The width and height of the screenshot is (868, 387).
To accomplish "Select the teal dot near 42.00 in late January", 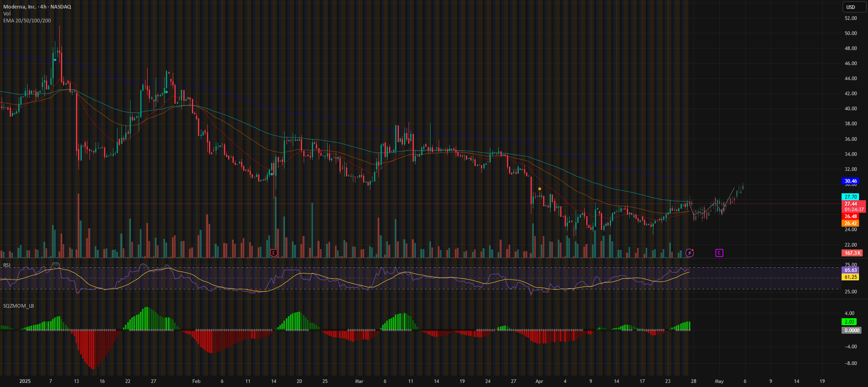I will [x=166, y=92].
